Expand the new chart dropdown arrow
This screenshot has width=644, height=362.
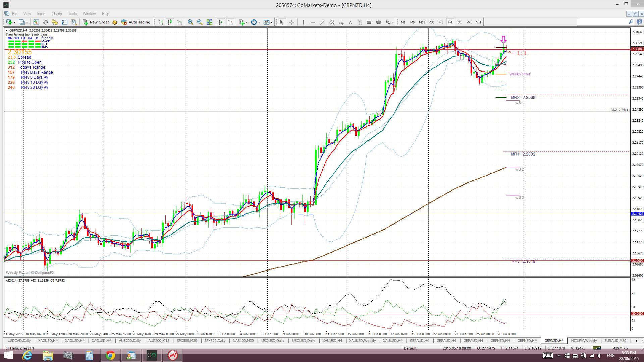pyautogui.click(x=14, y=22)
